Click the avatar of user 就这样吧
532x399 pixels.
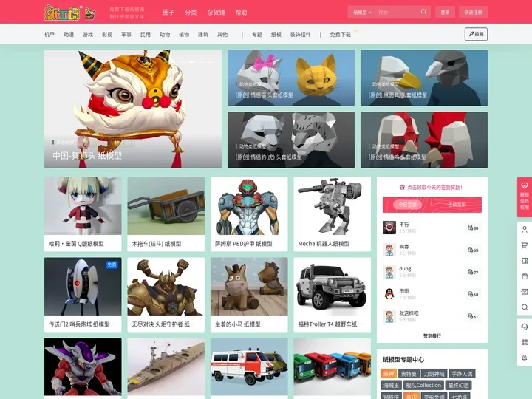click(x=389, y=316)
